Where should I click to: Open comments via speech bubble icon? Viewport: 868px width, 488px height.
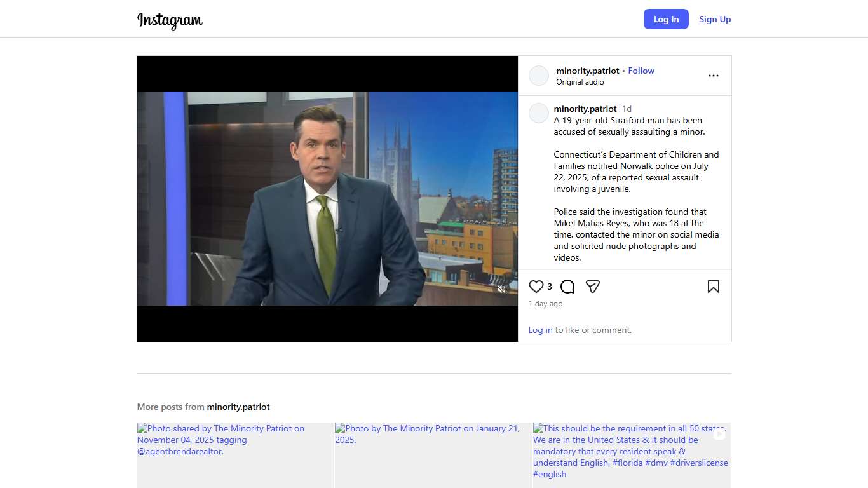pos(567,287)
